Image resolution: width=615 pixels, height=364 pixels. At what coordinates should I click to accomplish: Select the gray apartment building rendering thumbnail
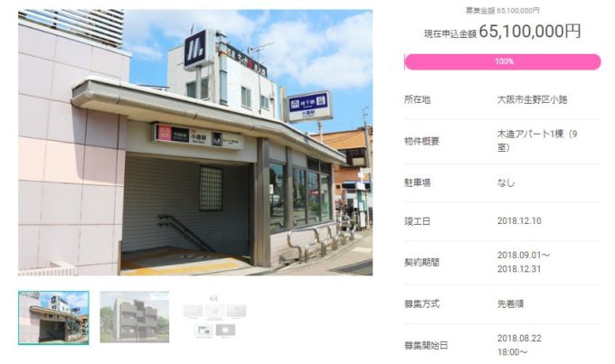click(x=135, y=317)
